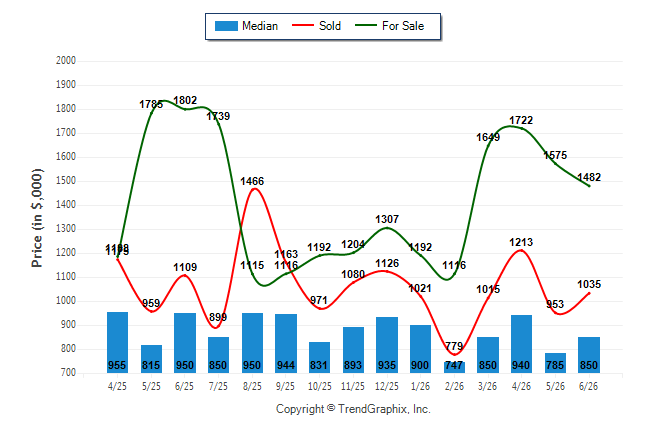Click the 6/26 x-axis label

pyautogui.click(x=588, y=386)
